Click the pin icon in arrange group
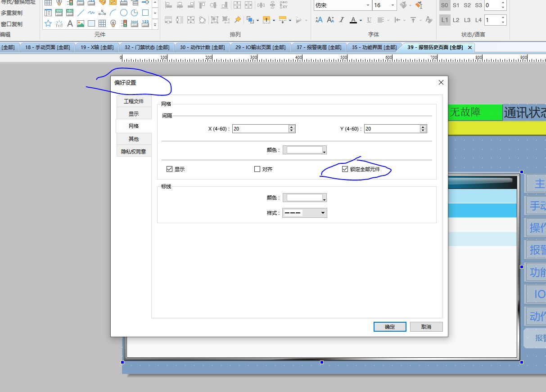The image size is (546, 392). tap(238, 20)
